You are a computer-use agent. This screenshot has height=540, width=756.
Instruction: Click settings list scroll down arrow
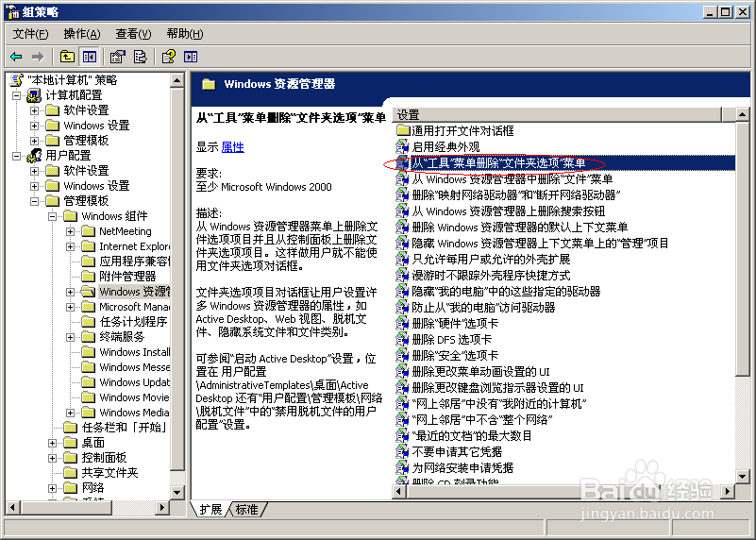click(742, 477)
